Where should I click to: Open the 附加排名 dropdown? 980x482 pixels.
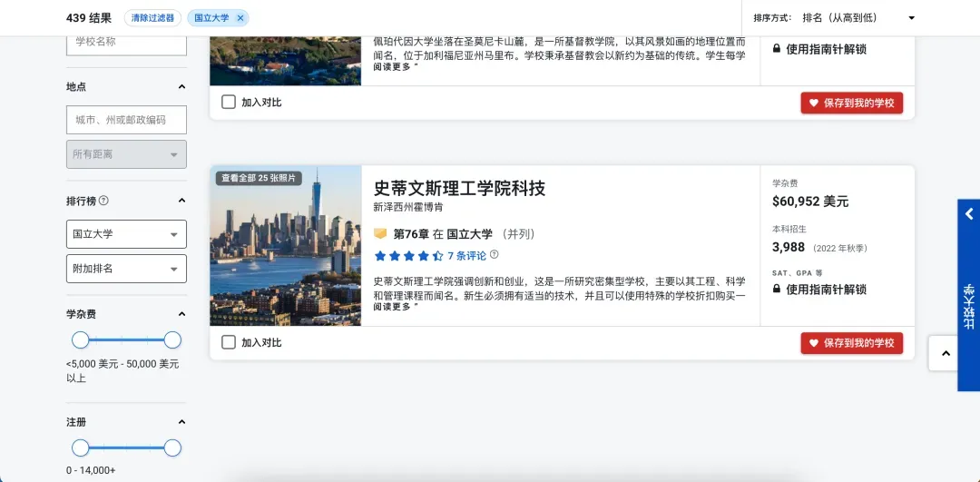[x=126, y=269]
